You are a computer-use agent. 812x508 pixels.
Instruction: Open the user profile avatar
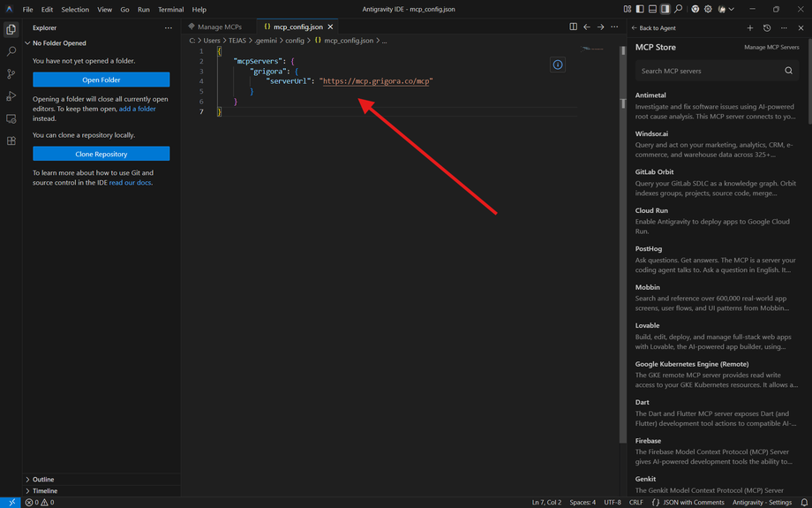(721, 10)
